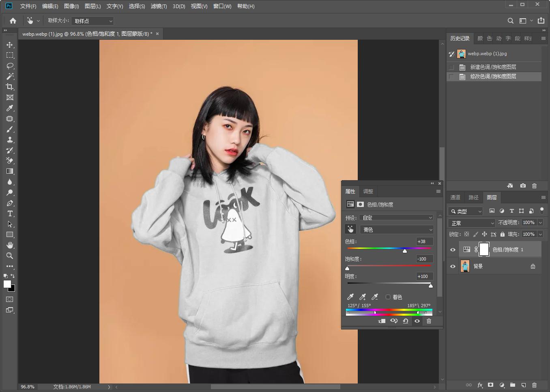
Task: Hide the 色相/饱和度 1 layer
Action: click(453, 250)
